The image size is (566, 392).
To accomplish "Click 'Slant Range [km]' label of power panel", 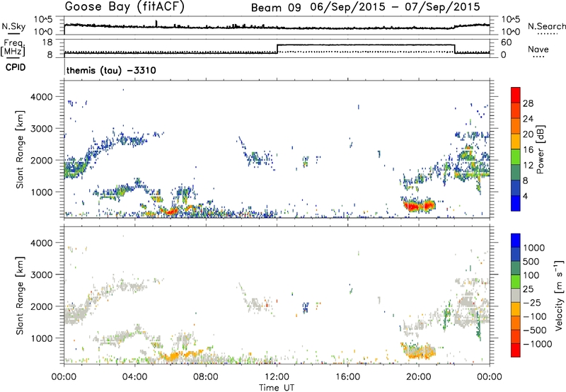I will click(x=20, y=149).
